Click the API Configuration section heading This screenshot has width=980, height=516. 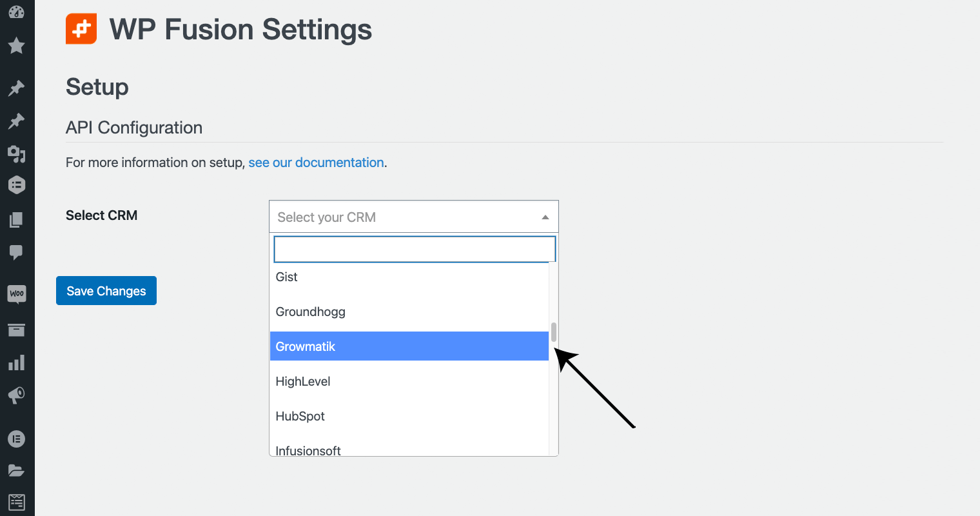[134, 128]
